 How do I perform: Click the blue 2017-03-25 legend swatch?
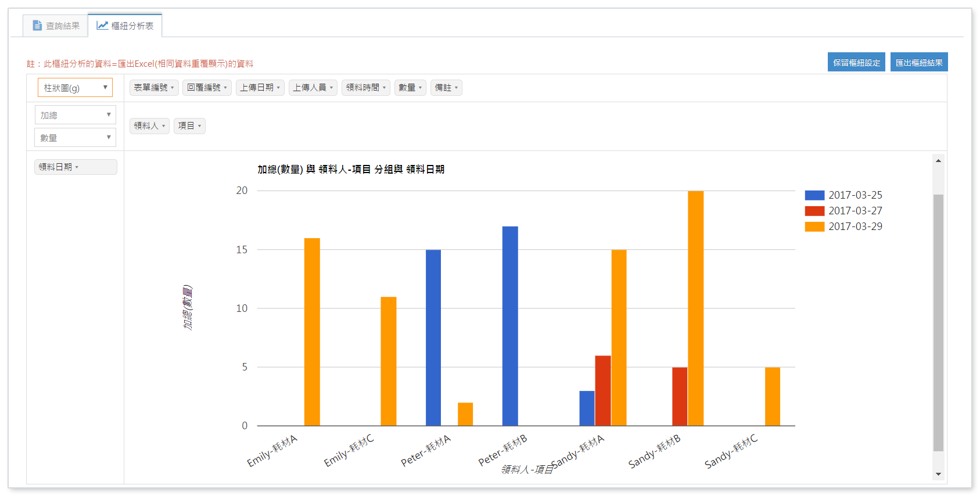click(x=814, y=195)
